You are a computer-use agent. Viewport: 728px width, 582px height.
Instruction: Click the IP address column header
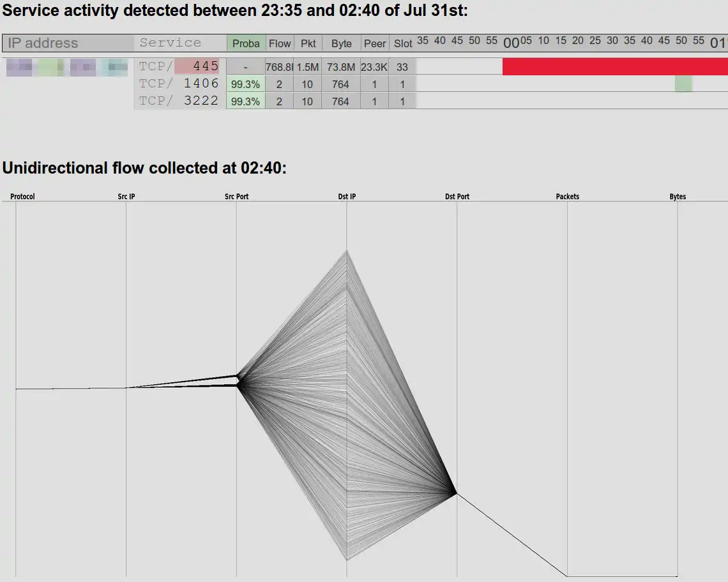[x=68, y=43]
